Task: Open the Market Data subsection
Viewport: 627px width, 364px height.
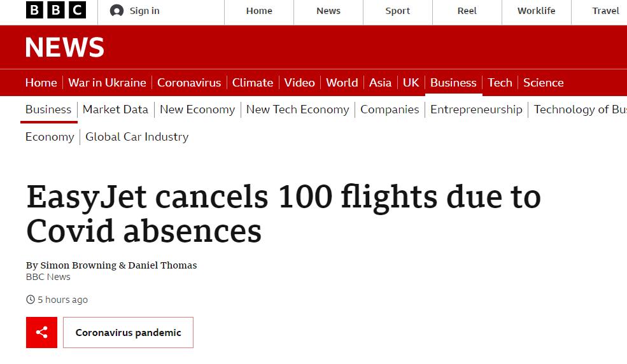Action: (x=115, y=109)
